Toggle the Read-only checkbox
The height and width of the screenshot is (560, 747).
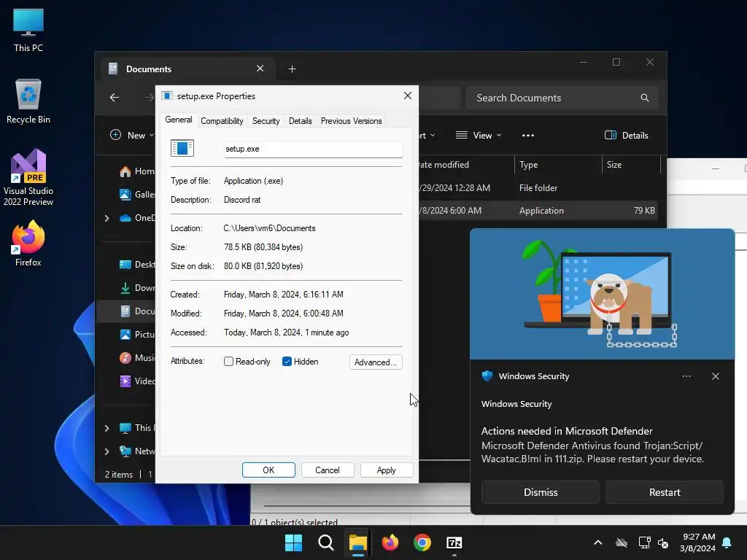click(228, 362)
